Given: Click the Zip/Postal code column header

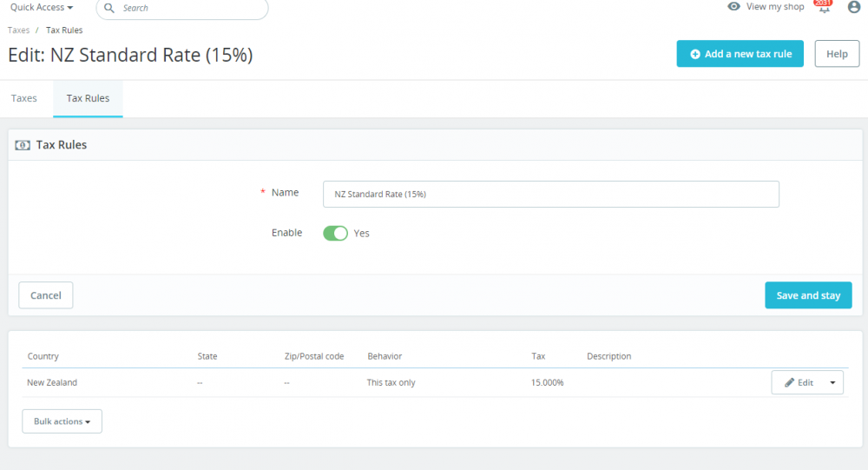Looking at the screenshot, I should 314,356.
